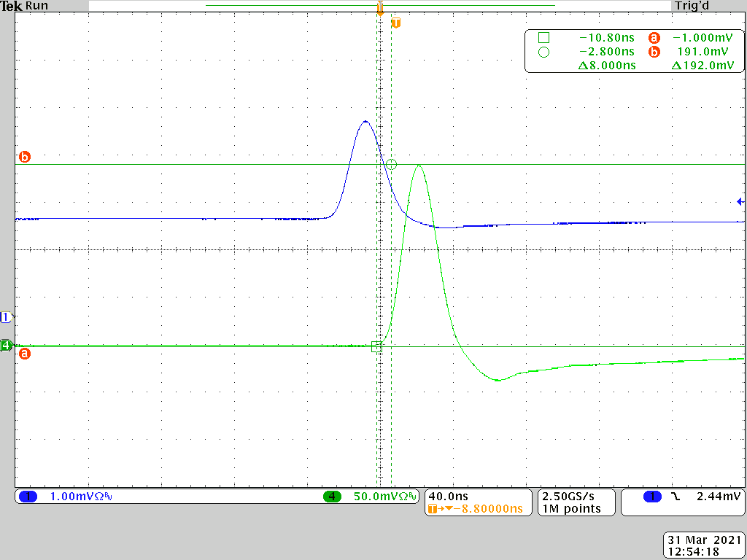
Task: Click the circle cursor marker on the green trace
Action: click(391, 165)
